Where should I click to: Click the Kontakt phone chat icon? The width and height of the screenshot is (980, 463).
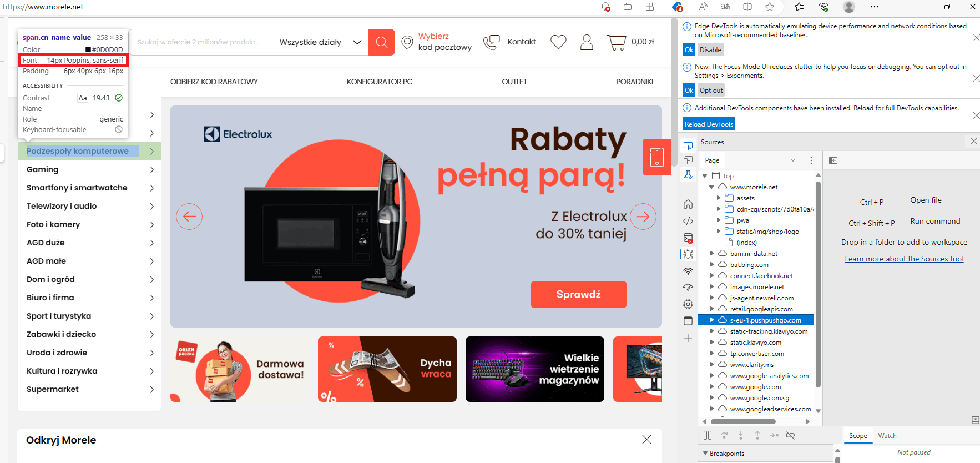pos(492,42)
